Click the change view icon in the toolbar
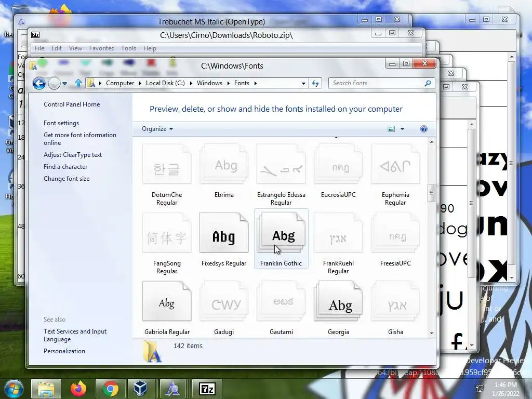This screenshot has width=532, height=399. tap(391, 129)
